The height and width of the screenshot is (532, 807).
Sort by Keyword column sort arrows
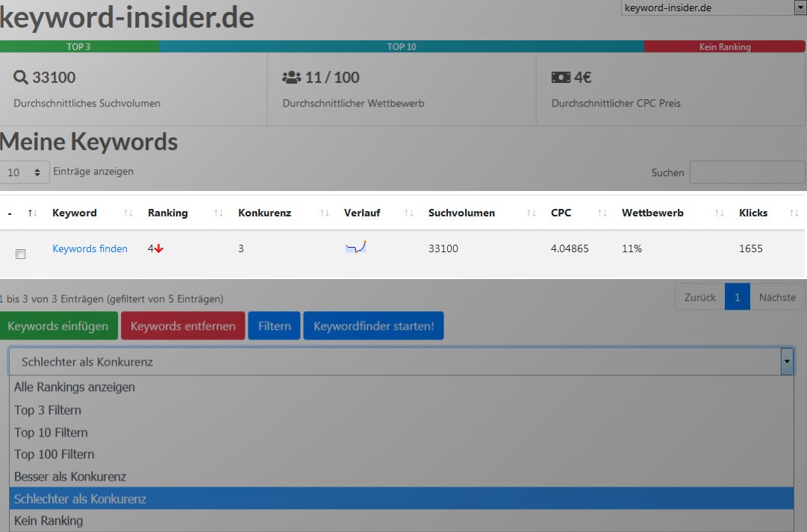pyautogui.click(x=128, y=213)
